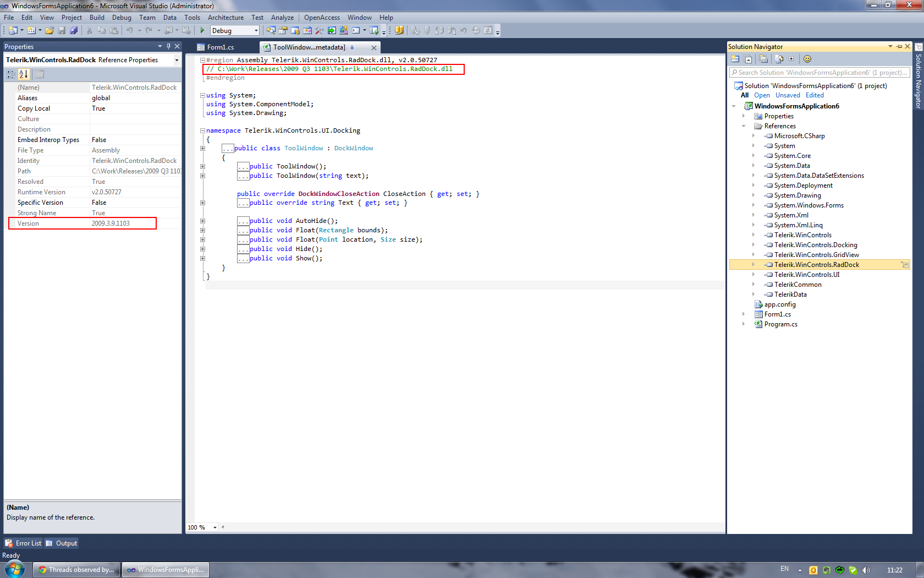The width and height of the screenshot is (924, 578).
Task: Open the Debug configuration dropdown
Action: (x=256, y=31)
